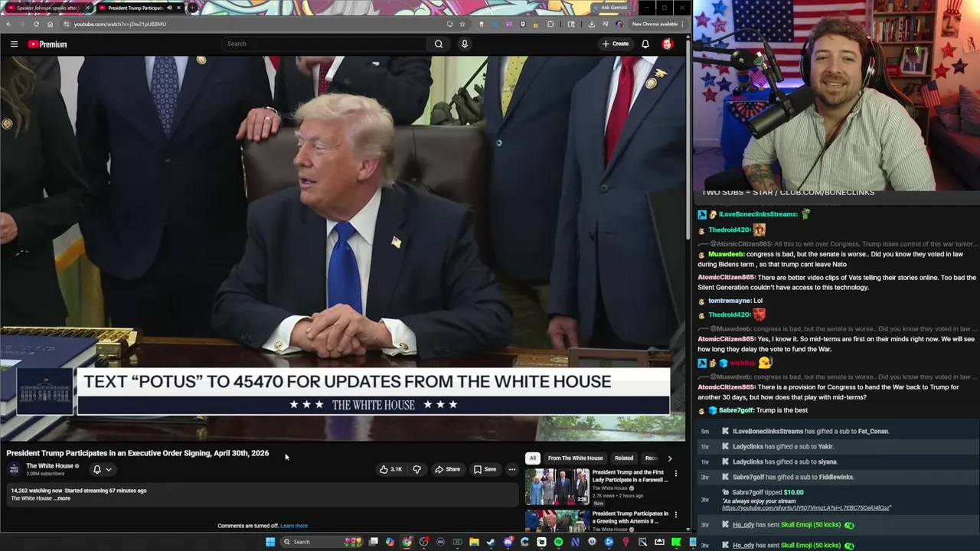This screenshot has width=980, height=551.
Task: View site information icon beside URL
Action: pyautogui.click(x=66, y=24)
